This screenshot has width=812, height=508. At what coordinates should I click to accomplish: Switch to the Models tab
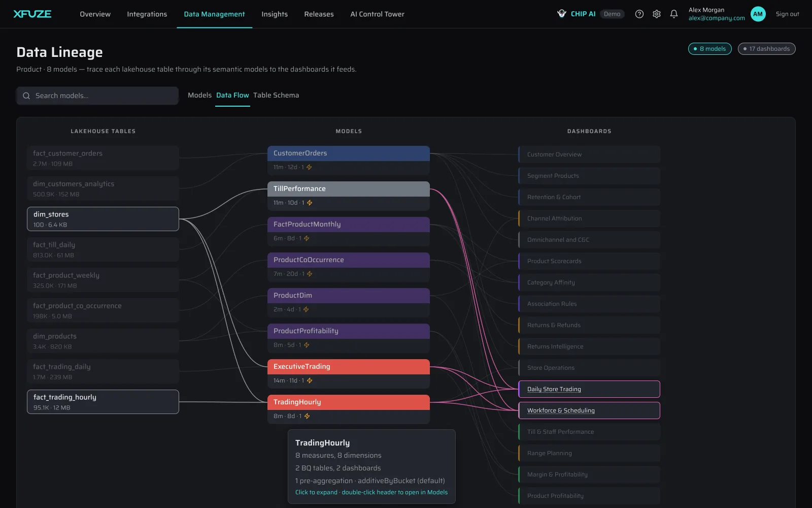click(x=199, y=95)
